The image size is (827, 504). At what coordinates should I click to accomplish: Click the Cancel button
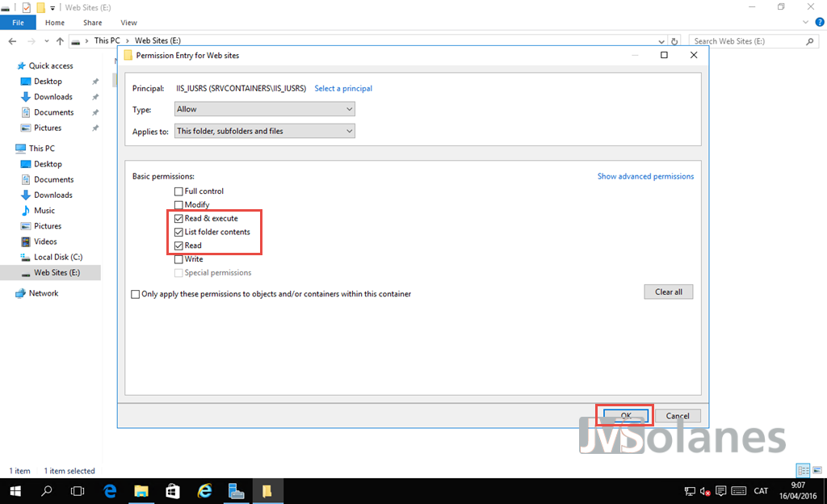pos(678,415)
